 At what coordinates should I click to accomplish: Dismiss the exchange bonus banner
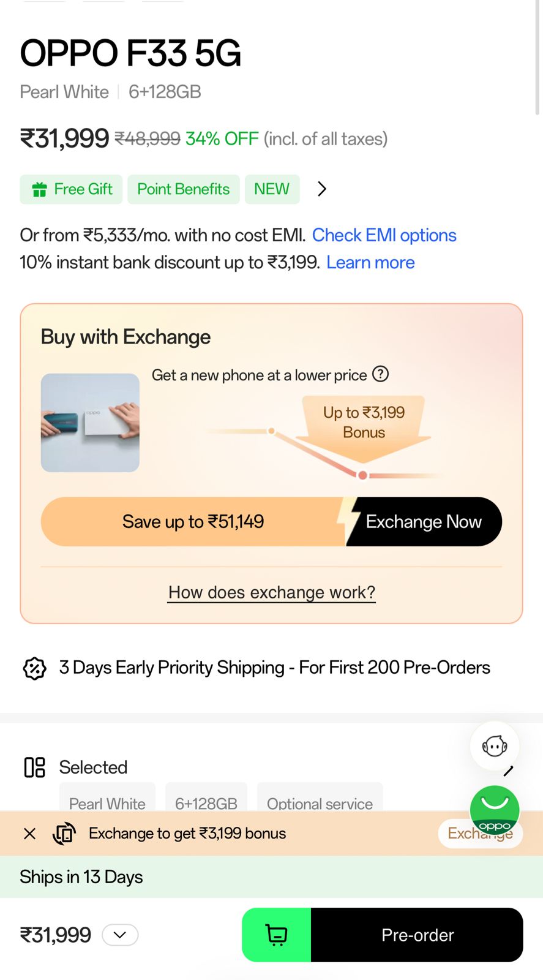tap(29, 834)
